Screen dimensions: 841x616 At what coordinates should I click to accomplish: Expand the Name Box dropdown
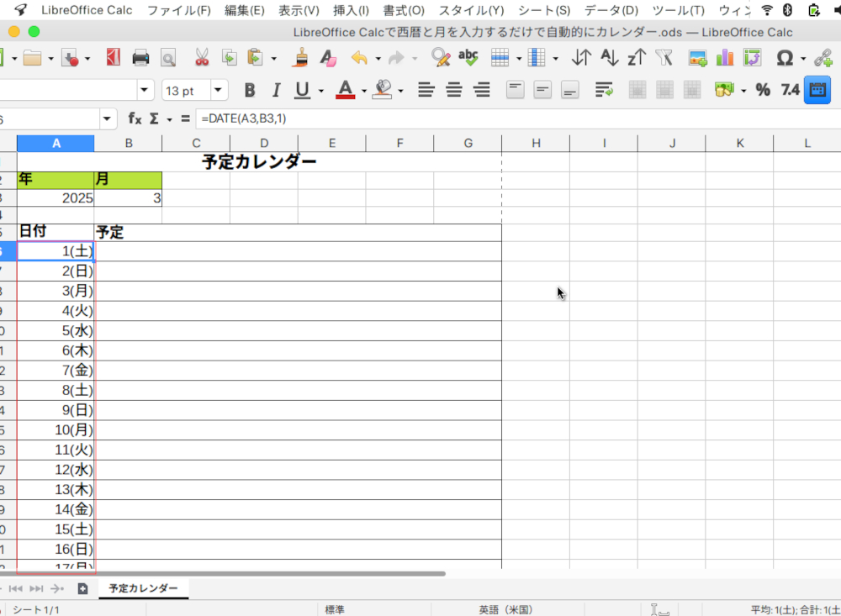(x=107, y=118)
